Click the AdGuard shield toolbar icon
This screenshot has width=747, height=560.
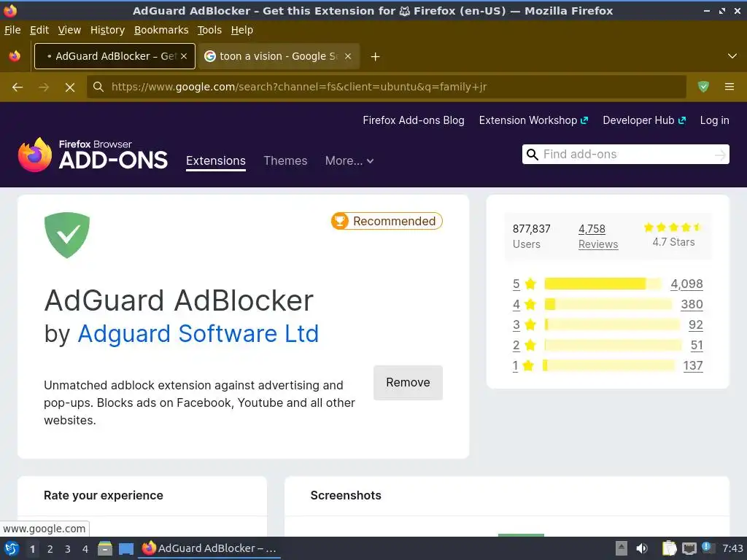click(703, 87)
